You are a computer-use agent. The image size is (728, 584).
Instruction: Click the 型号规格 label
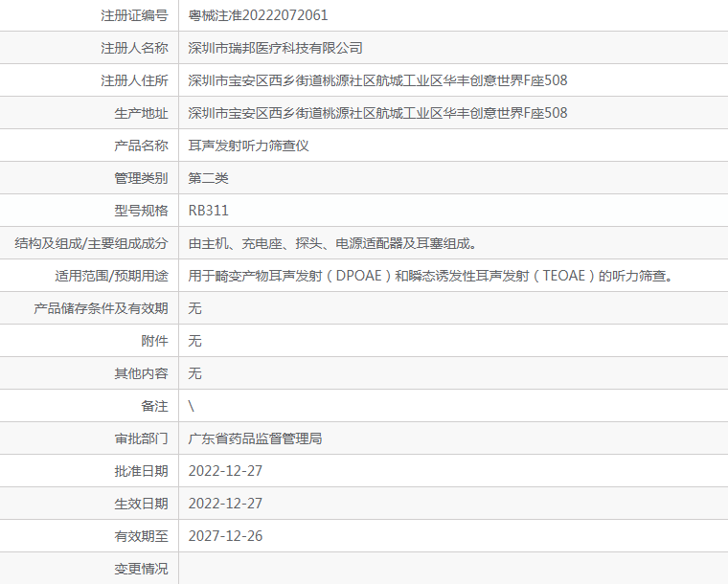tap(141, 211)
